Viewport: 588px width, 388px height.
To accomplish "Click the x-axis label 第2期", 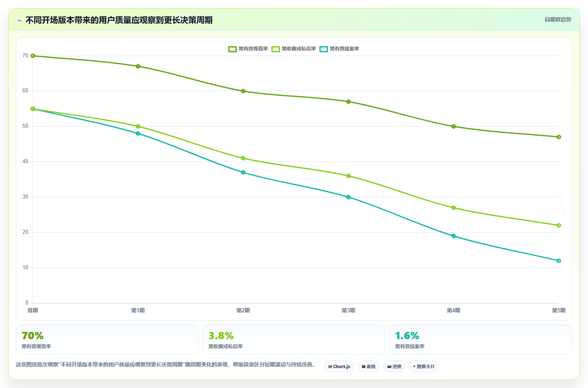I will pyautogui.click(x=243, y=310).
